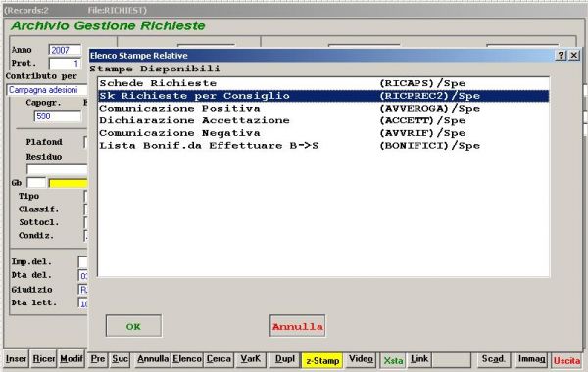Viewport: 588px width, 372px height.
Task: Go to previous record with Pre
Action: (x=98, y=359)
